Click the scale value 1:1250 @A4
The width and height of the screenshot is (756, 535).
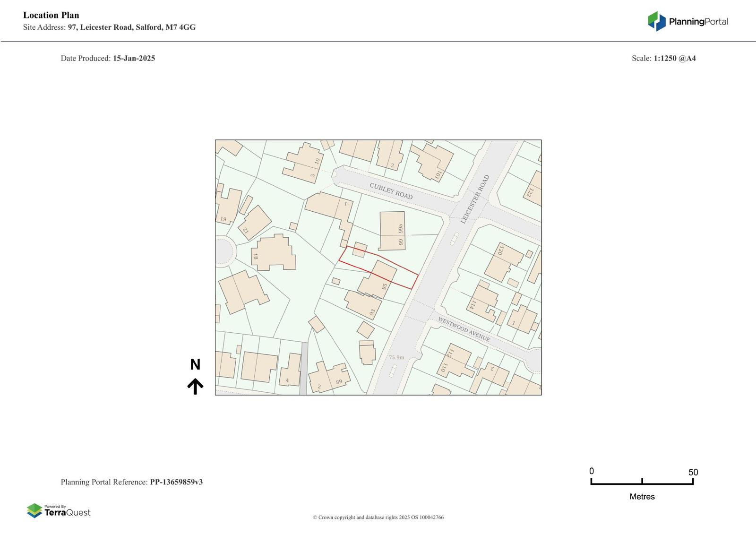point(674,58)
